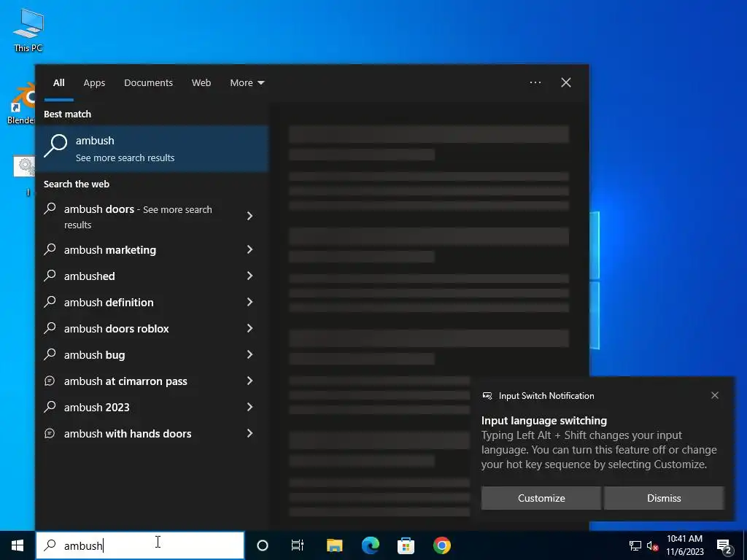Screen dimensions: 747x560
Task: Open Microsoft Edge from the taskbar
Action: tap(370, 545)
